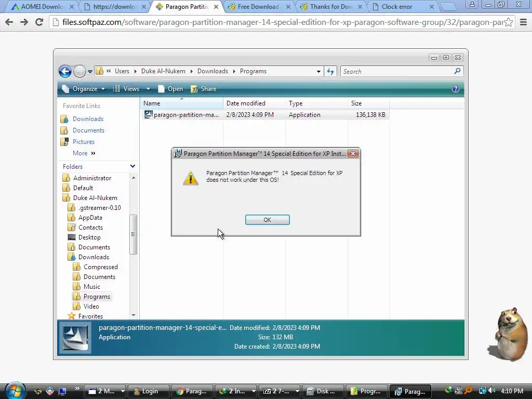
Task: Sort by the Size column header
Action: 369,103
